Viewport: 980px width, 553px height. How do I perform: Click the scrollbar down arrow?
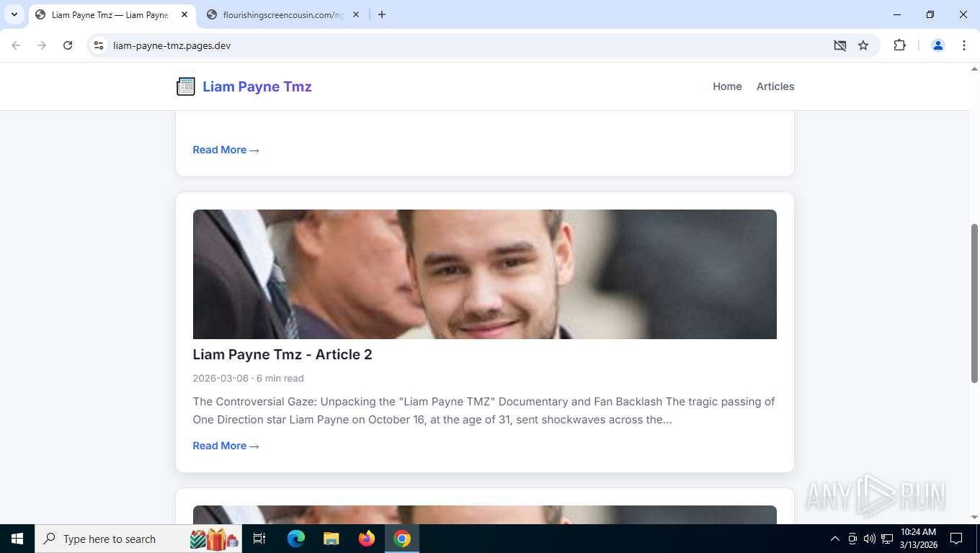coord(975,518)
